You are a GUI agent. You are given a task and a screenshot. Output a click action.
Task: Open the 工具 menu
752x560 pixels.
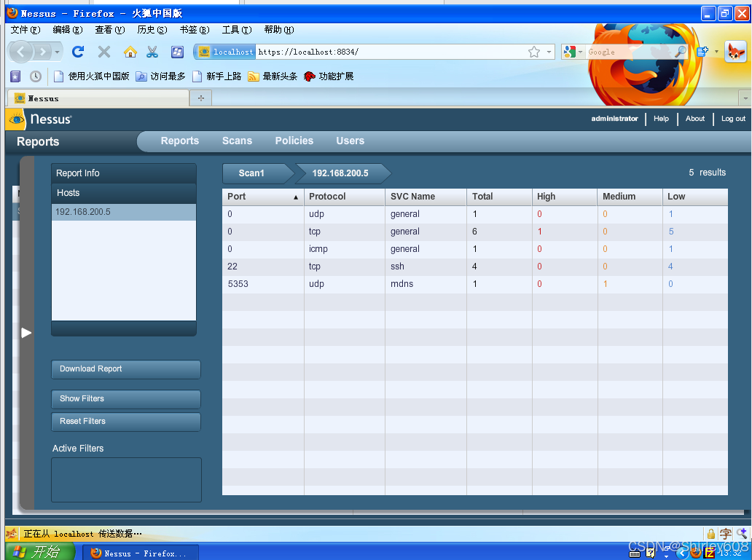[236, 30]
